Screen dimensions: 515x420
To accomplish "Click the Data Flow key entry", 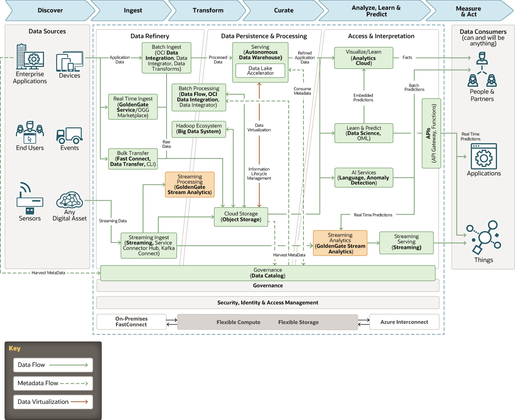I will (53, 365).
